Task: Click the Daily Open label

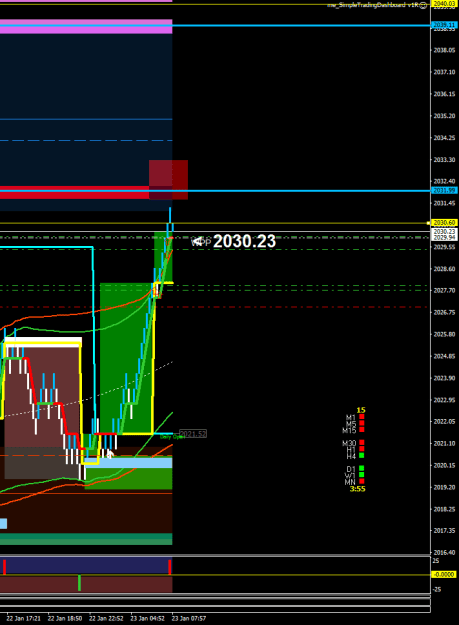Action: [172, 437]
